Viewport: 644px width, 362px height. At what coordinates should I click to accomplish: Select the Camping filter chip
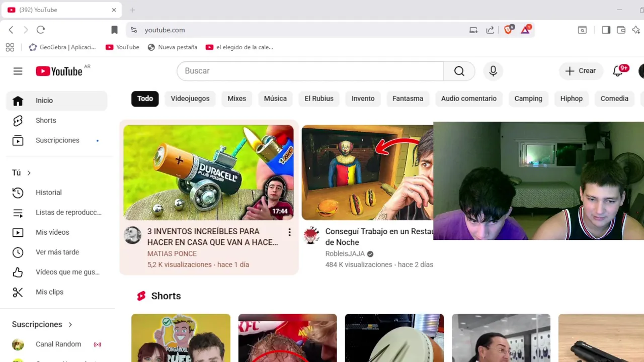coord(528,99)
